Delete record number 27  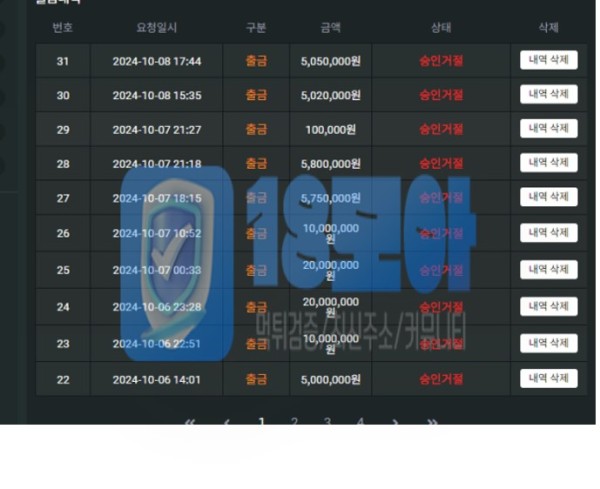click(x=548, y=197)
